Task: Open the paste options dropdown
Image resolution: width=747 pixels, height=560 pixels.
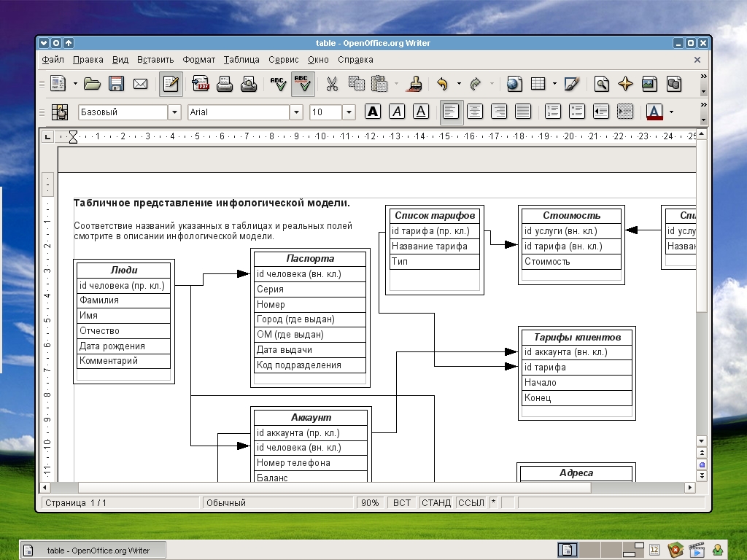Action: point(396,85)
